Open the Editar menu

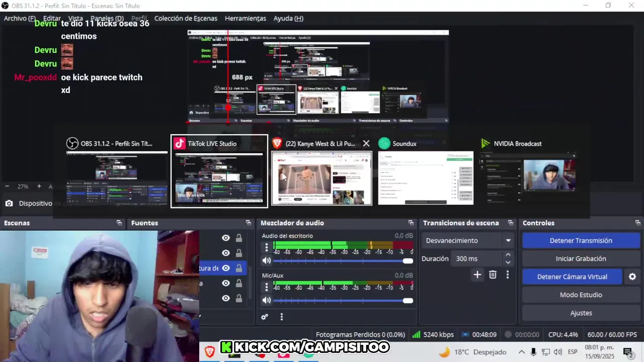pos(52,18)
